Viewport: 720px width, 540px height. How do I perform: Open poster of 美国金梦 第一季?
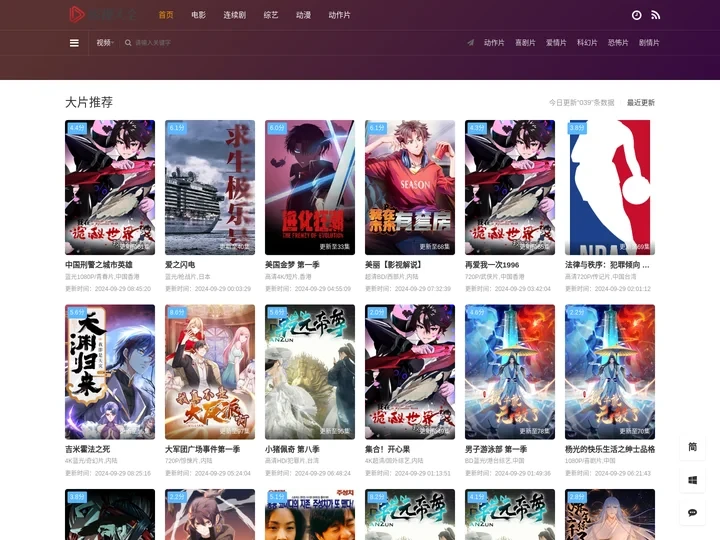[310, 187]
